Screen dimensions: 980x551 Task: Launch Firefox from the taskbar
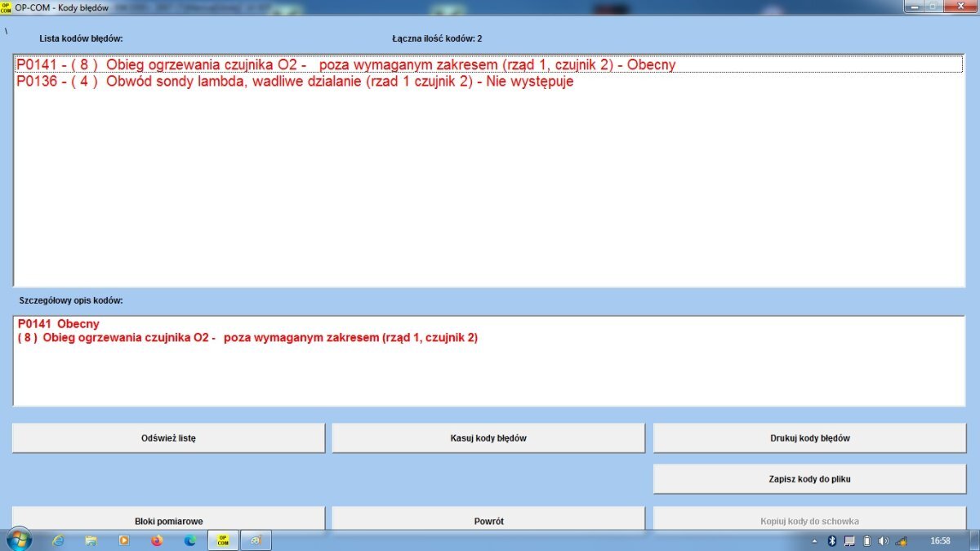[157, 540]
